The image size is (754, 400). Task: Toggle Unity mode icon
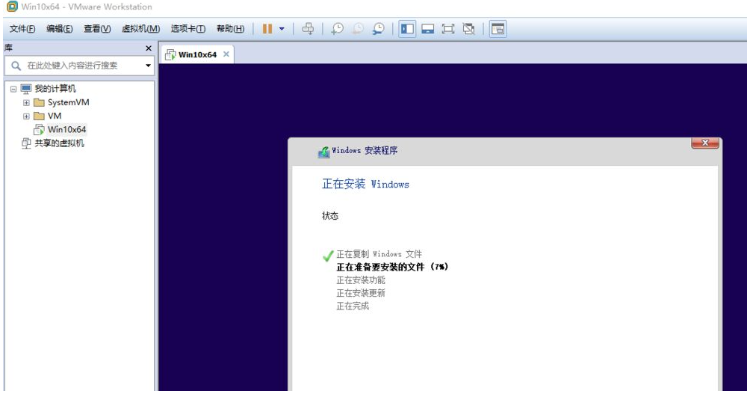[x=468, y=28]
